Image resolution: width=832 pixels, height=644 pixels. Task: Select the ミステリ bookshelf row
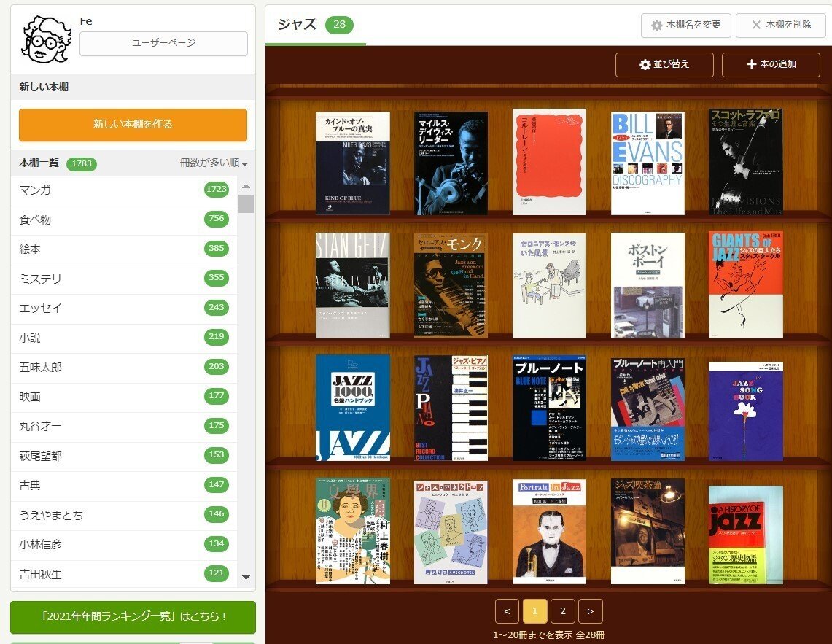pyautogui.click(x=124, y=278)
